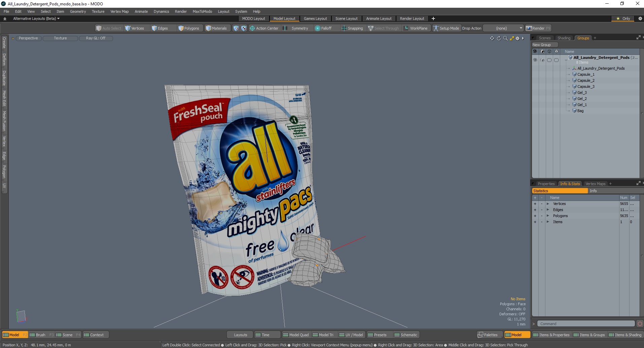Image resolution: width=644 pixels, height=348 pixels.
Task: Click the Schematic button
Action: (406, 335)
